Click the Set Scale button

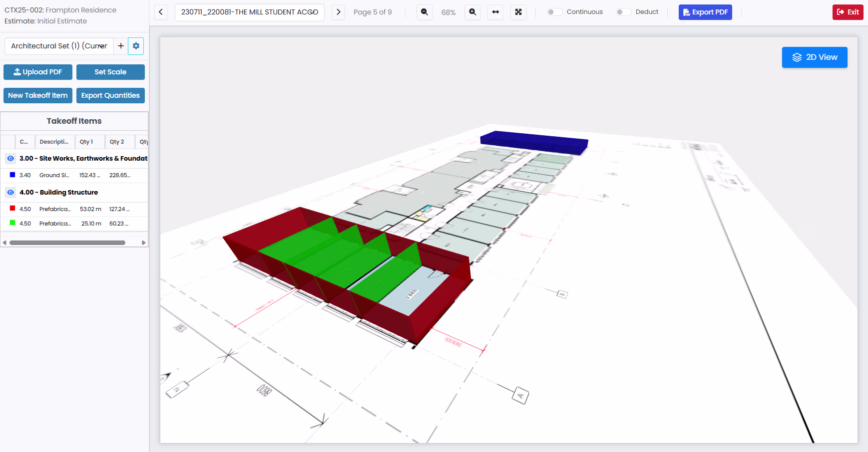pyautogui.click(x=110, y=72)
